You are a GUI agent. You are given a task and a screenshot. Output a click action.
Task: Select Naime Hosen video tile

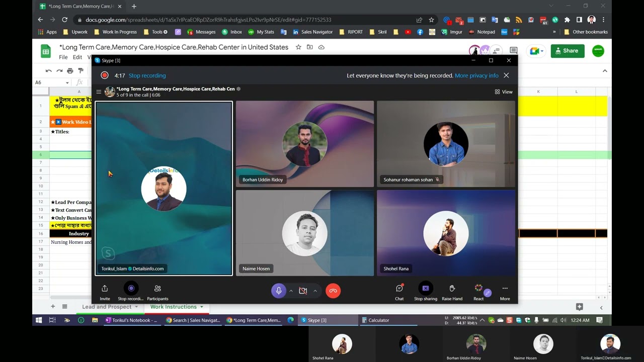305,233
